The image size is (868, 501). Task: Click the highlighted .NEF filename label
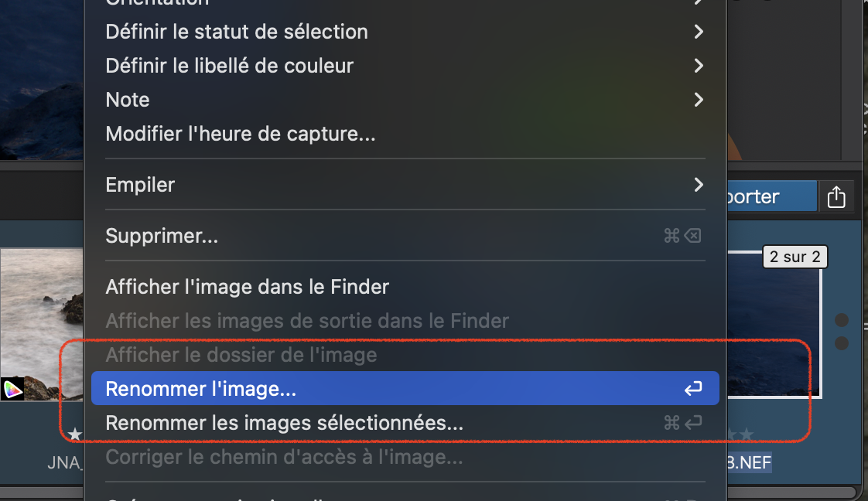tap(750, 463)
